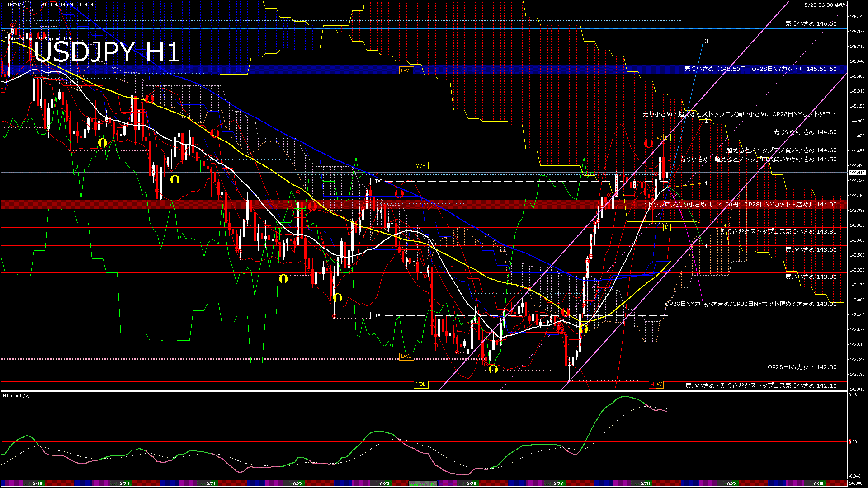Click the 5/28 date marker on the time axis

coord(645,483)
